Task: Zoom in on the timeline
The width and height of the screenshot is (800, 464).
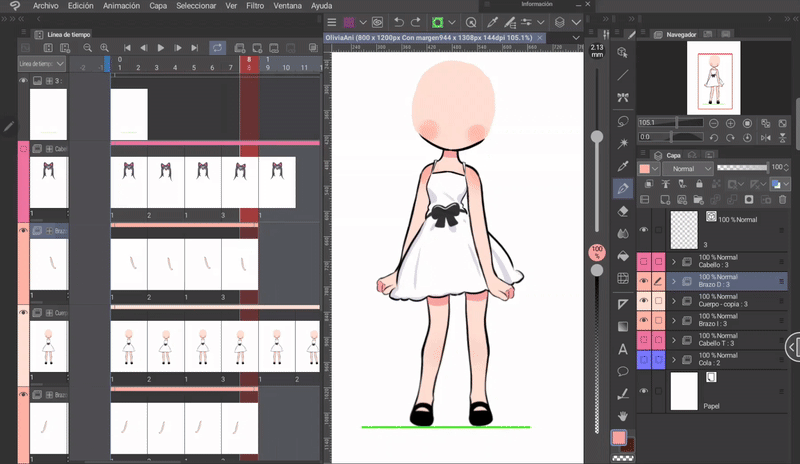Action: click(106, 47)
